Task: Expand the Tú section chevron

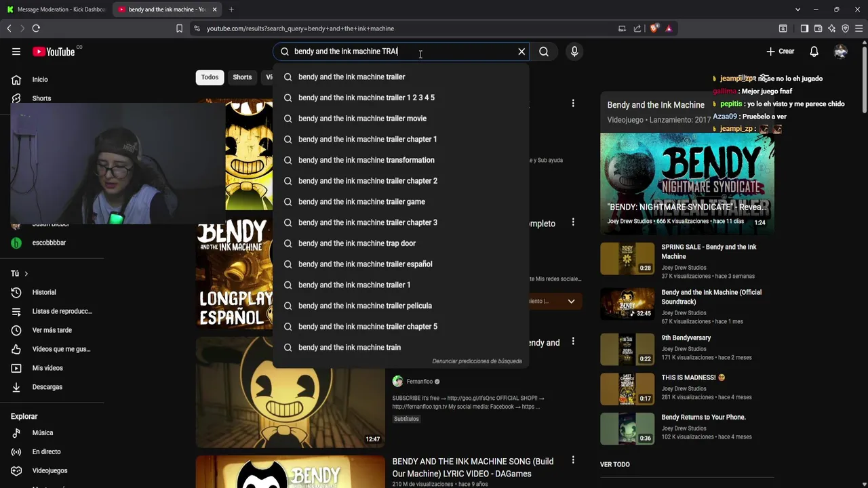Action: click(26, 274)
